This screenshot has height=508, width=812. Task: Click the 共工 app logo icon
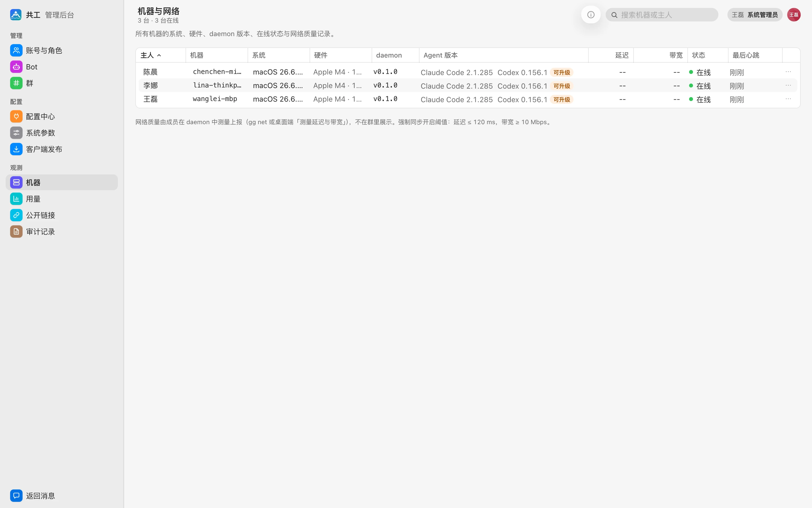[x=16, y=15]
